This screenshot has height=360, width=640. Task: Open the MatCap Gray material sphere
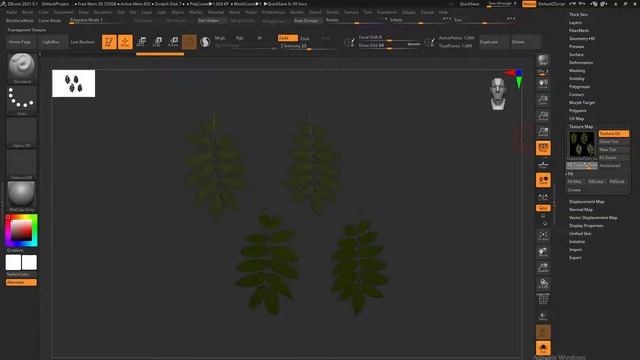pos(22,196)
